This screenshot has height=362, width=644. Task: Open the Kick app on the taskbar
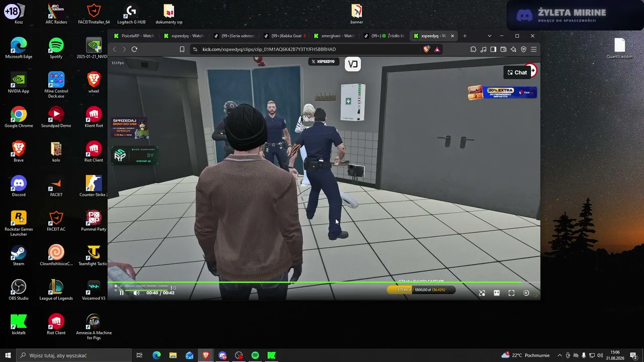tap(272, 355)
